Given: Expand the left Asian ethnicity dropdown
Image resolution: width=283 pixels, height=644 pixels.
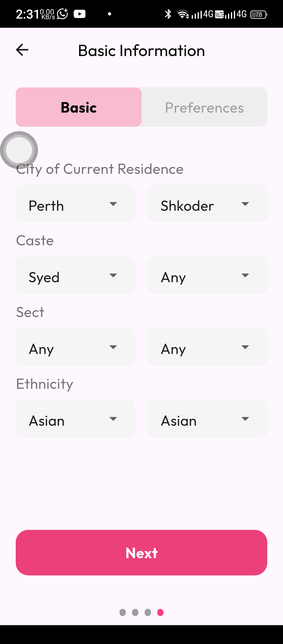Looking at the screenshot, I should (75, 419).
